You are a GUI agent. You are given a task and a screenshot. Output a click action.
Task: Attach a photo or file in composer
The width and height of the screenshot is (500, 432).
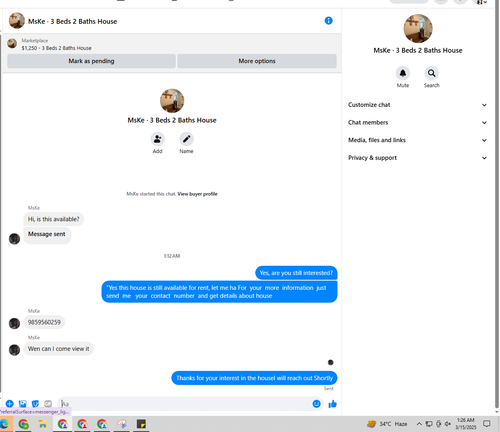point(22,404)
